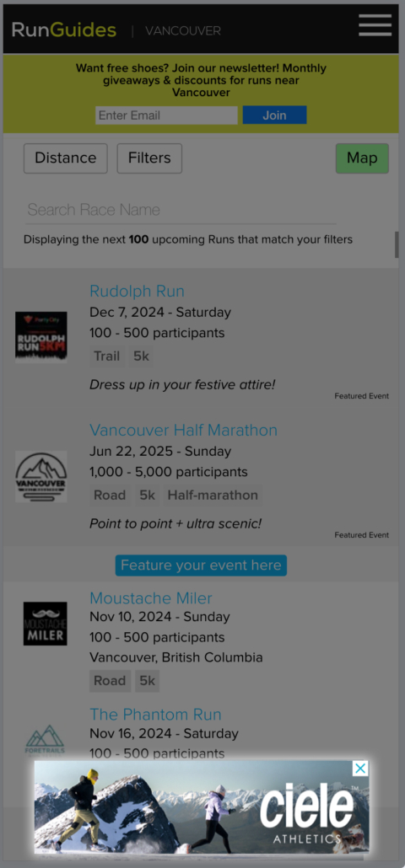The image size is (405, 868).
Task: Close the Ciele Athletics ad
Action: [360, 769]
